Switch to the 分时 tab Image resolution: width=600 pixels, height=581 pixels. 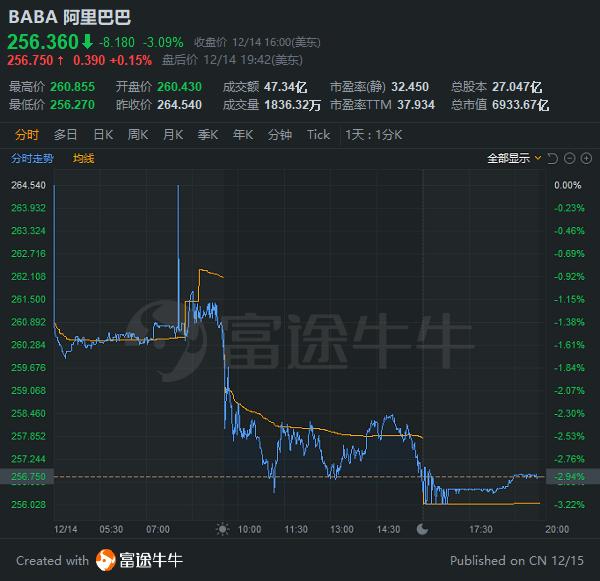[x=27, y=135]
